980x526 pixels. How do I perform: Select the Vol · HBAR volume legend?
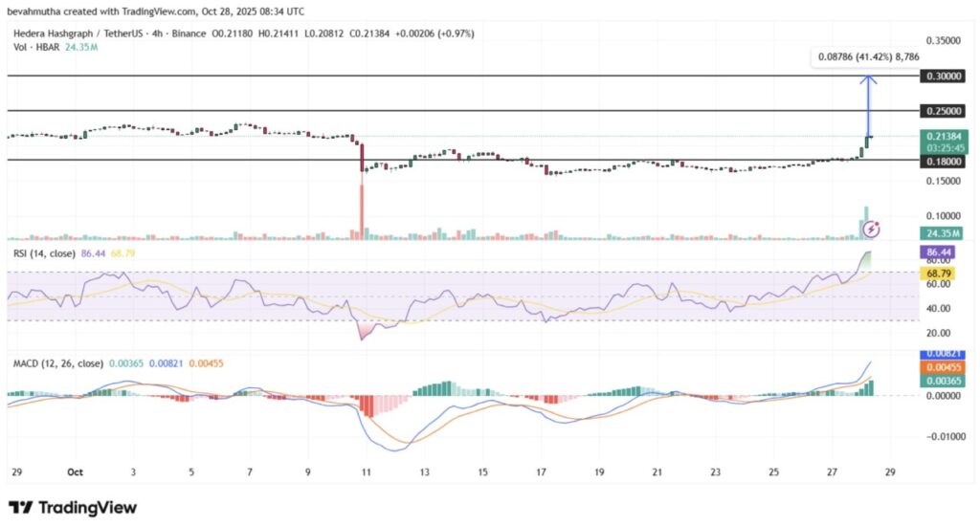(x=33, y=47)
